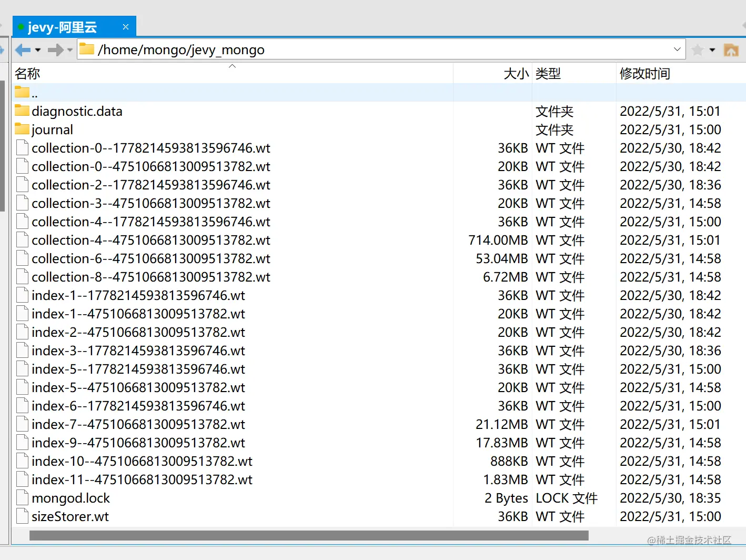
Task: Select file name index-9--4751066813009513782.wt
Action: pos(138,443)
